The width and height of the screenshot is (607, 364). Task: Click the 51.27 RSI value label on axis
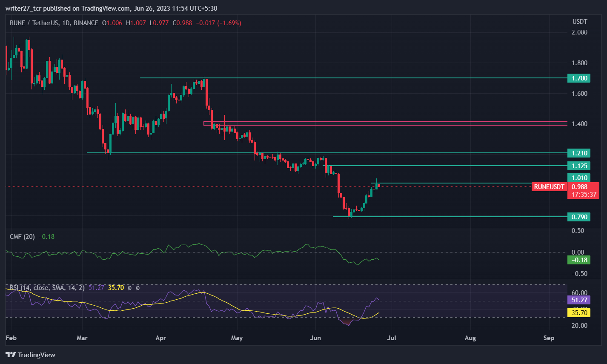(x=579, y=300)
